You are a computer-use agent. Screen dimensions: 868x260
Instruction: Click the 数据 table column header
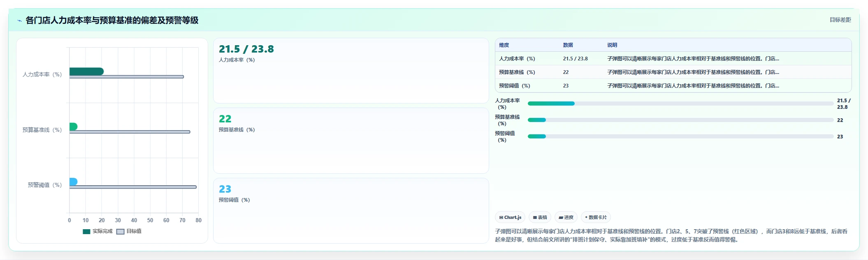[x=568, y=45]
